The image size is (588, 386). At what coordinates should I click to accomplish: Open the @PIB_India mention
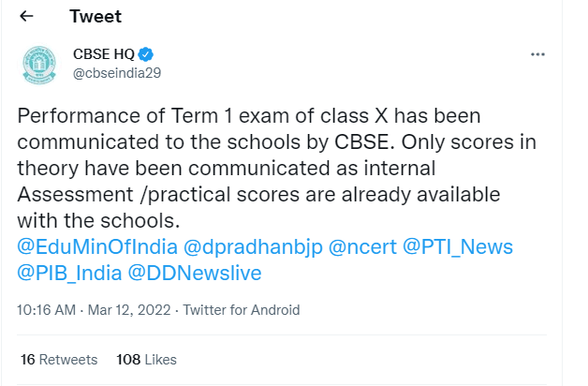pos(69,273)
